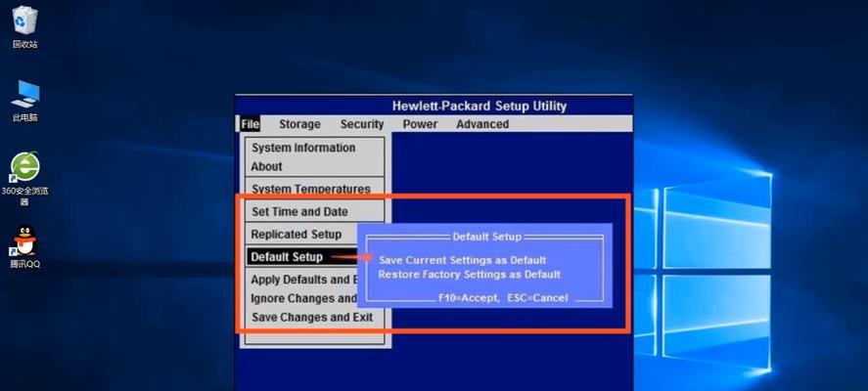Choose Ignore Changes and Exit entry
The height and width of the screenshot is (391, 868).
coord(303,299)
